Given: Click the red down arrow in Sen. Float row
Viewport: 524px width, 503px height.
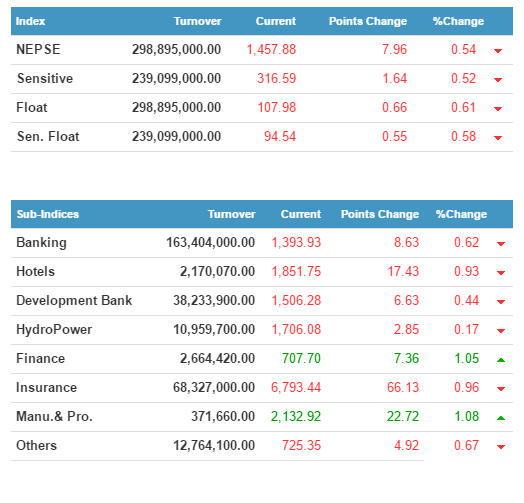Looking at the screenshot, I should point(498,138).
